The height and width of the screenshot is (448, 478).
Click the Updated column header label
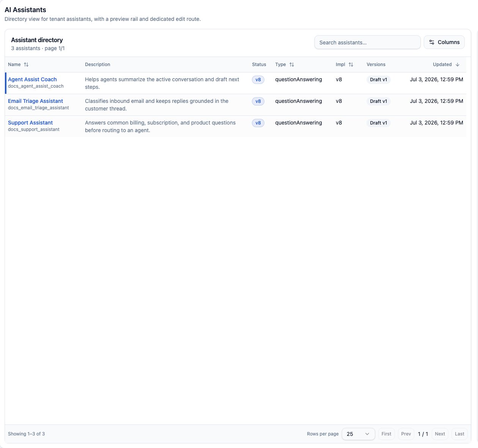442,65
